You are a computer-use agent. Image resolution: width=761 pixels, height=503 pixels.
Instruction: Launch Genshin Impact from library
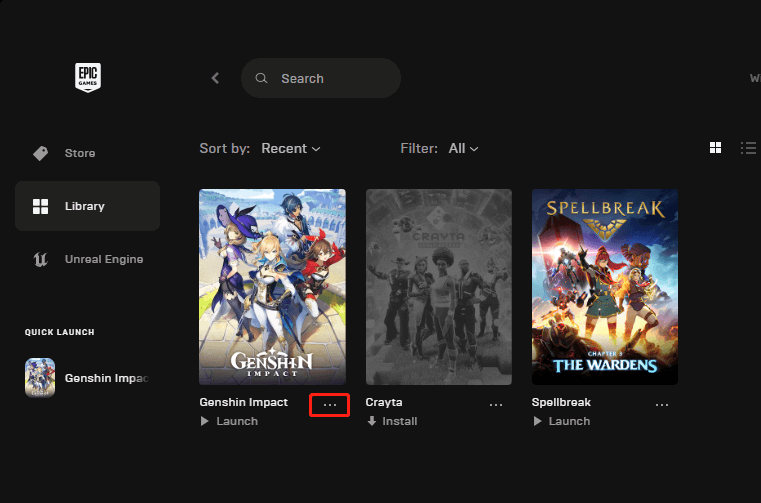pyautogui.click(x=229, y=421)
